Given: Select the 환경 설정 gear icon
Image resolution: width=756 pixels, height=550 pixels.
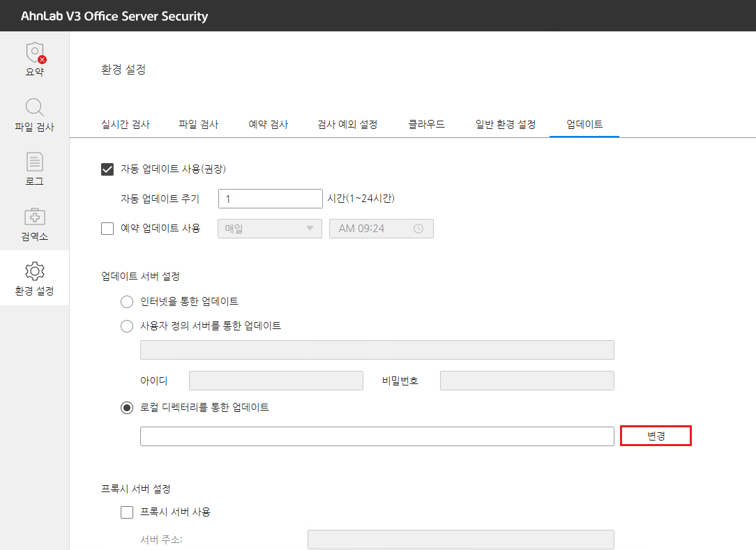Looking at the screenshot, I should tap(35, 271).
